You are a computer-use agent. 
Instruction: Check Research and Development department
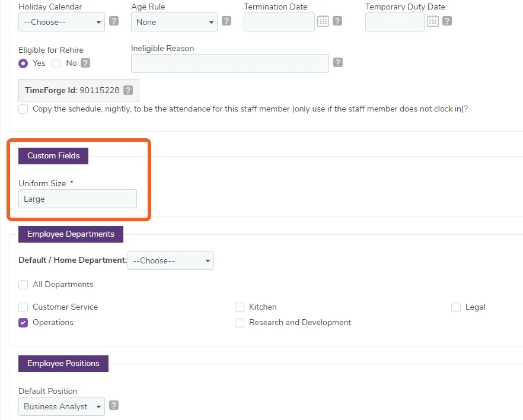240,323
